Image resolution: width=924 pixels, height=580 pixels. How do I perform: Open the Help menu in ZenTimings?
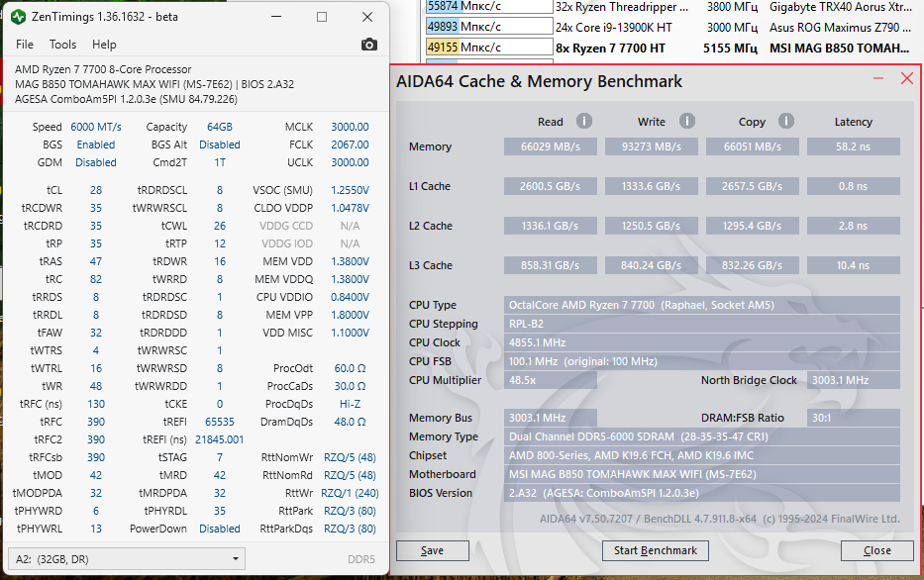[104, 45]
